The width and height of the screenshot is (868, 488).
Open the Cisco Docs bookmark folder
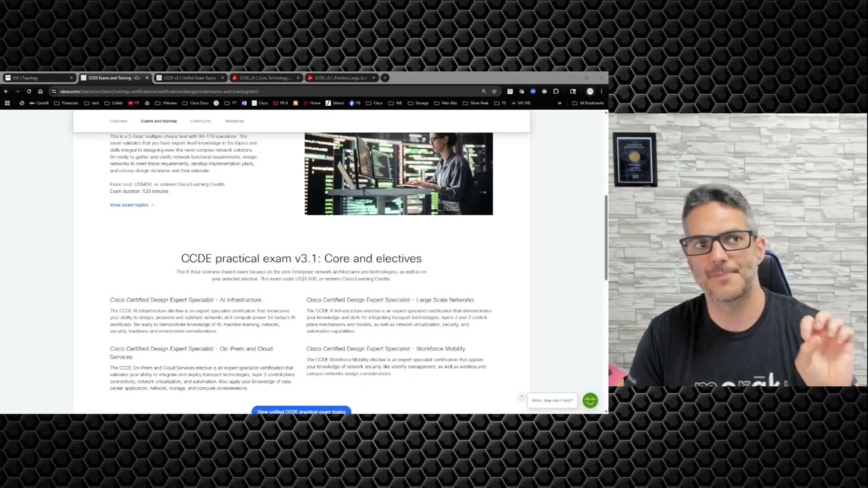coord(195,103)
